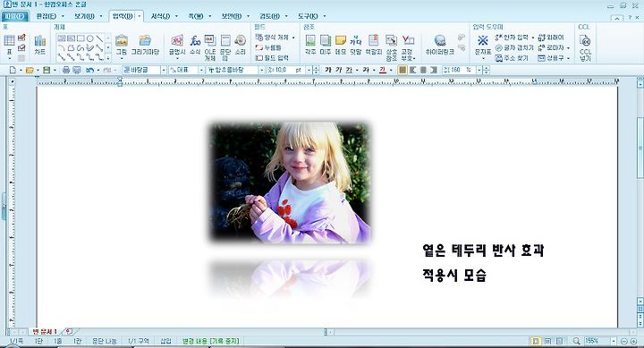Screen dimensions: 644x348
Task: Open the 도구(K) menu
Action: point(308,16)
